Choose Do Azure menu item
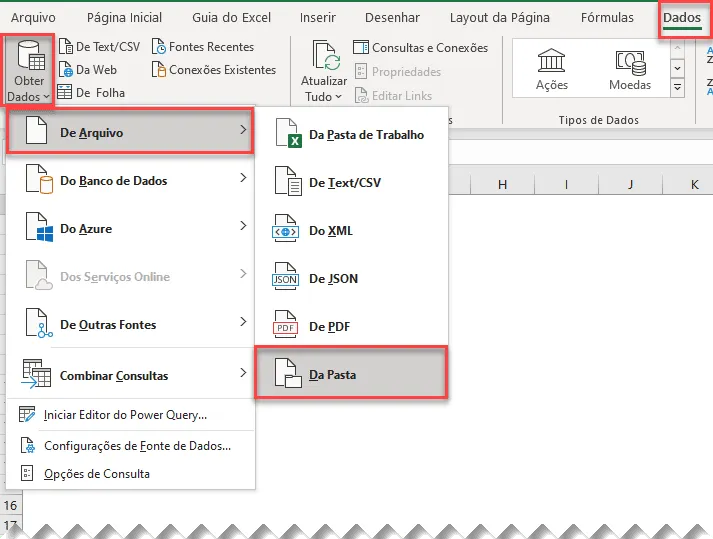 130,228
